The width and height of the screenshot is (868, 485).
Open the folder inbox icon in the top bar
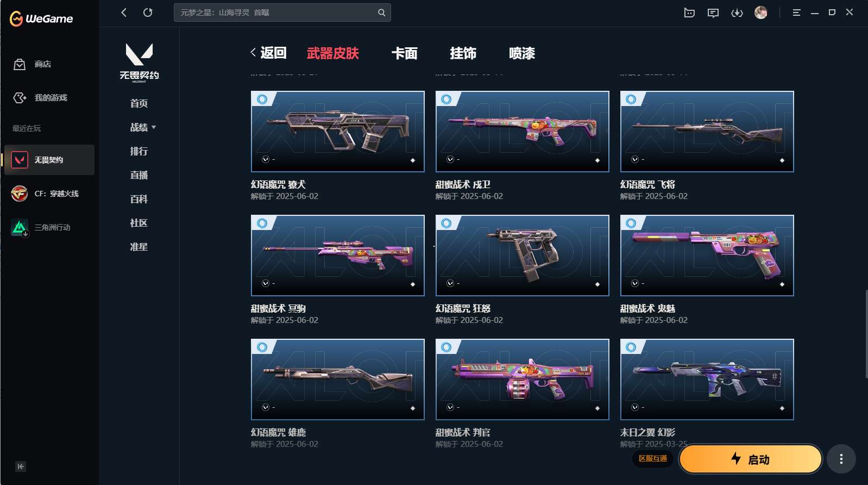click(689, 13)
